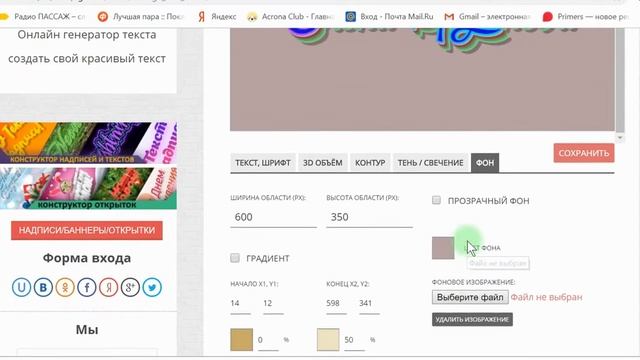The height and width of the screenshot is (360, 640).
Task: Open the second gradient color swatch
Action: [328, 340]
